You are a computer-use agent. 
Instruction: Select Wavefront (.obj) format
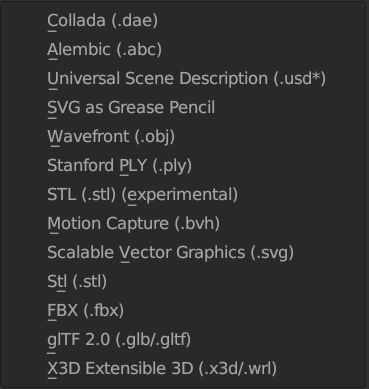click(183, 137)
